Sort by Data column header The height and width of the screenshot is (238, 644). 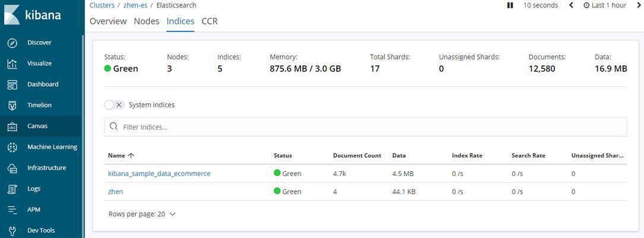tap(399, 156)
